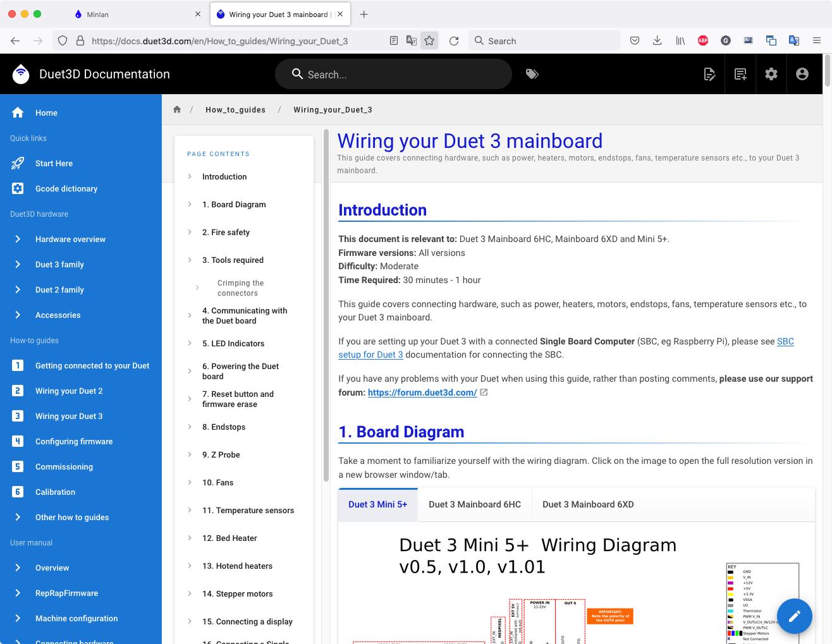Viewport: 832px width, 644px height.
Task: Go back with browser back arrow
Action: coord(15,40)
